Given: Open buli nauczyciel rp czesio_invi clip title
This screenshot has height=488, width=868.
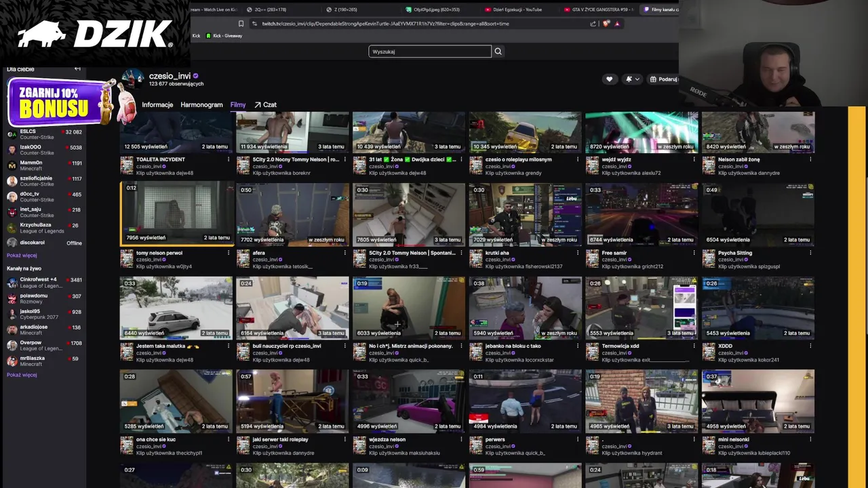Looking at the screenshot, I should point(287,346).
